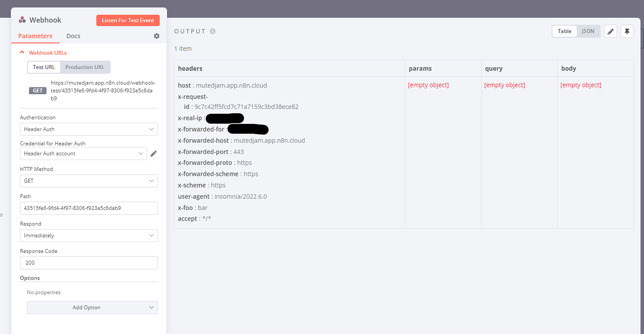Viewport: 644px width, 334px height.
Task: Click the GET method badge next to webhook URL
Action: click(37, 90)
